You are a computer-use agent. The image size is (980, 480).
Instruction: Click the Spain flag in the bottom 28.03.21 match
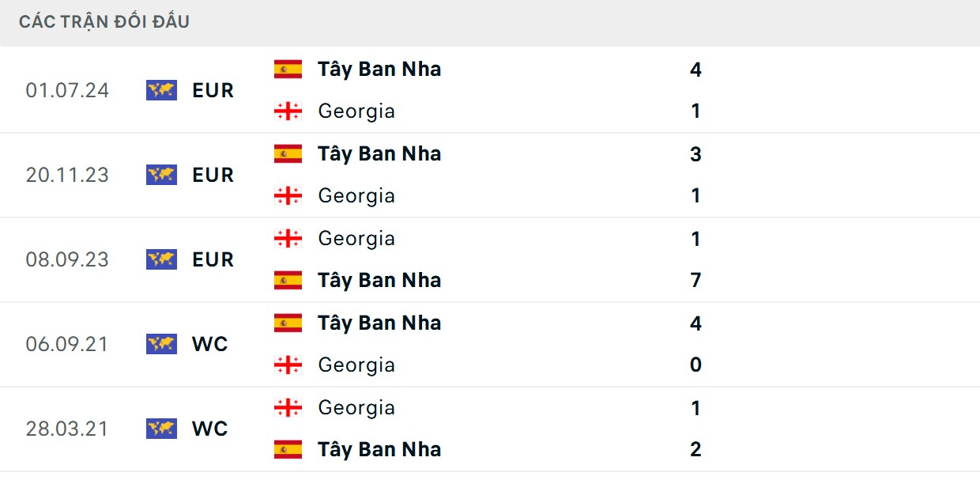point(288,449)
